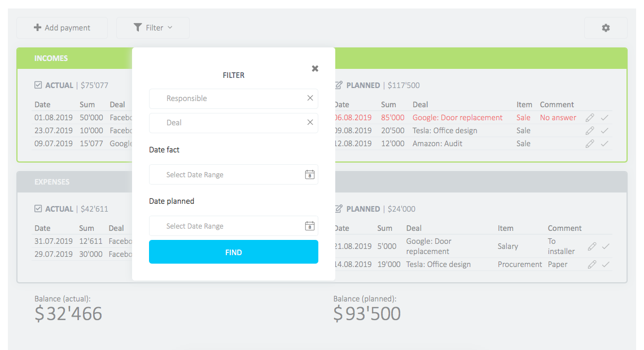The width and height of the screenshot is (644, 350).
Task: Click the ACTUAL checkbox icon under Incomes
Action: point(38,85)
